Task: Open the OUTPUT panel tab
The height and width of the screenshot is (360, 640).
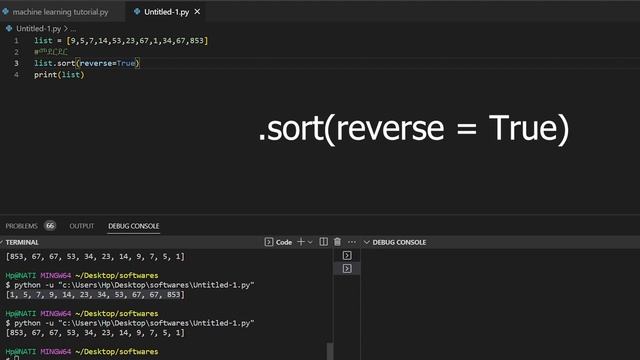Action: pos(82,226)
